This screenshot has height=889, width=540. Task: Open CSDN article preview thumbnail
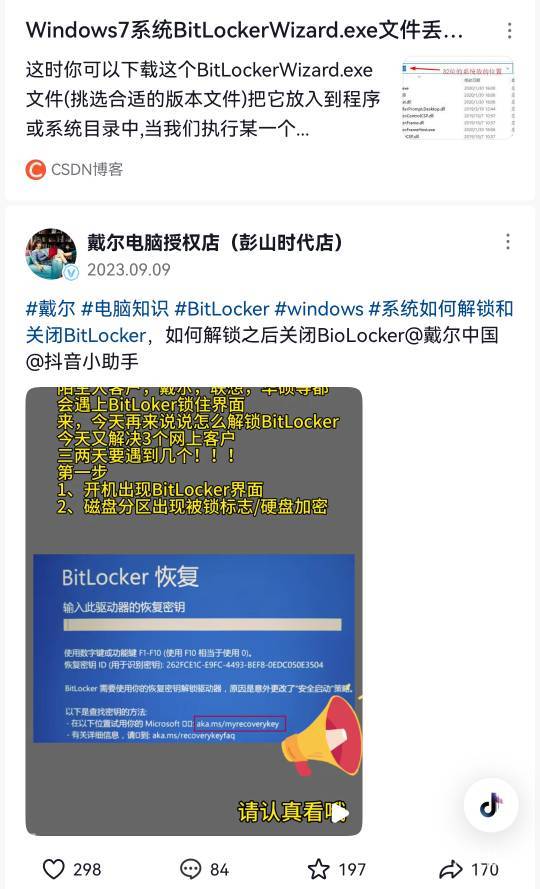pyautogui.click(x=457, y=100)
